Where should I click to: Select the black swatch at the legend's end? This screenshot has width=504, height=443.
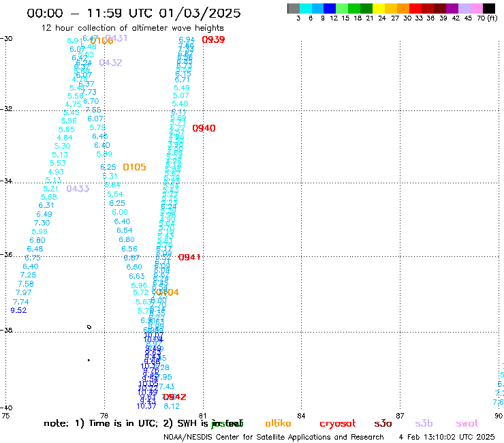[489, 8]
